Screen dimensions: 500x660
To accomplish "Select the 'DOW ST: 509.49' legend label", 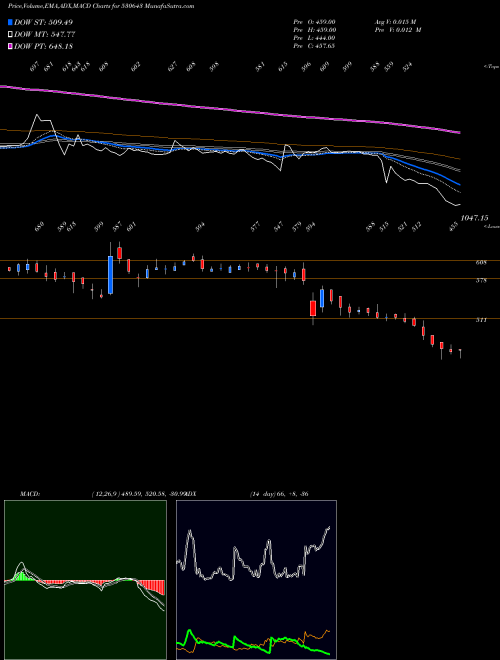I will (x=43, y=22).
